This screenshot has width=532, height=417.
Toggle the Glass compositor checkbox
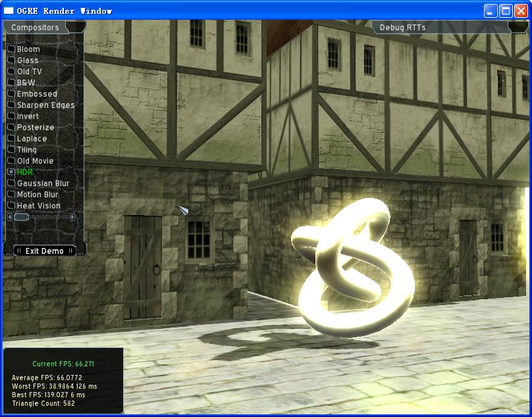tap(11, 61)
